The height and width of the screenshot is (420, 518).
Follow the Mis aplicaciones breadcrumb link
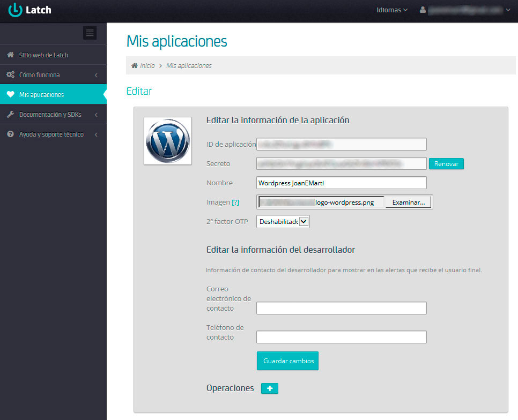pyautogui.click(x=189, y=66)
